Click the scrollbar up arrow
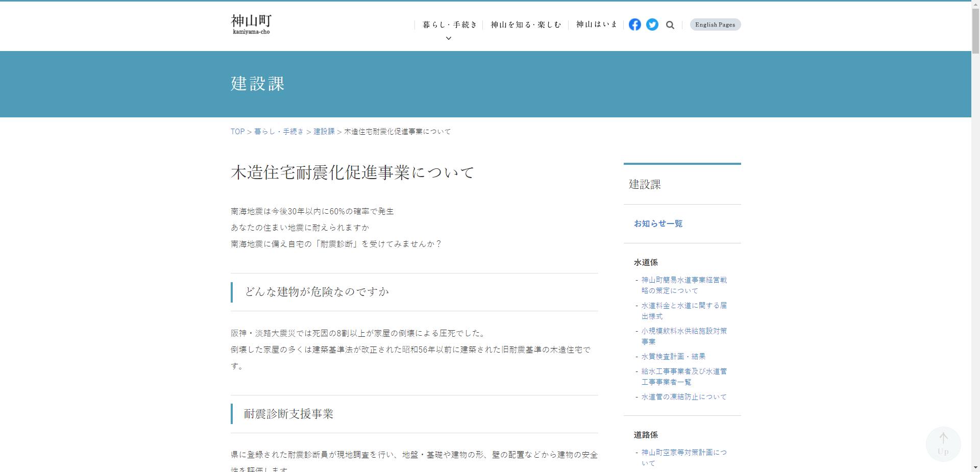Image resolution: width=980 pixels, height=472 pixels. (975, 4)
